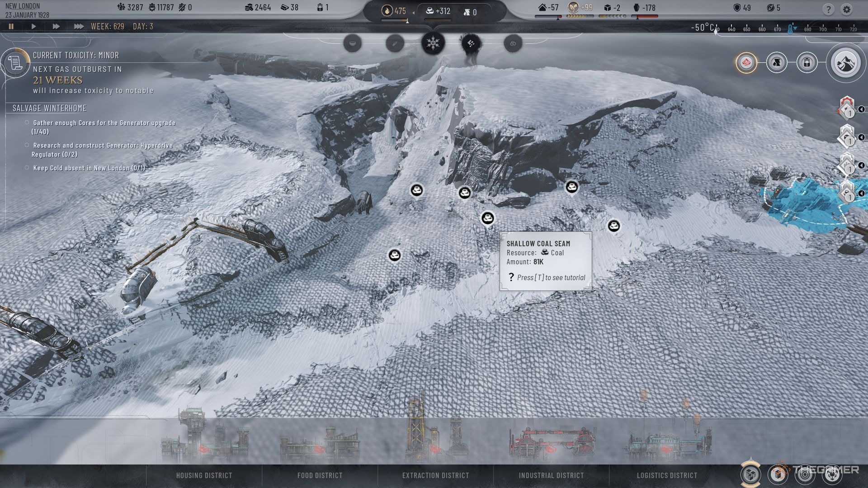Image resolution: width=868 pixels, height=488 pixels.
Task: Open the shelter deficit indicator showing -57
Action: pyautogui.click(x=548, y=8)
